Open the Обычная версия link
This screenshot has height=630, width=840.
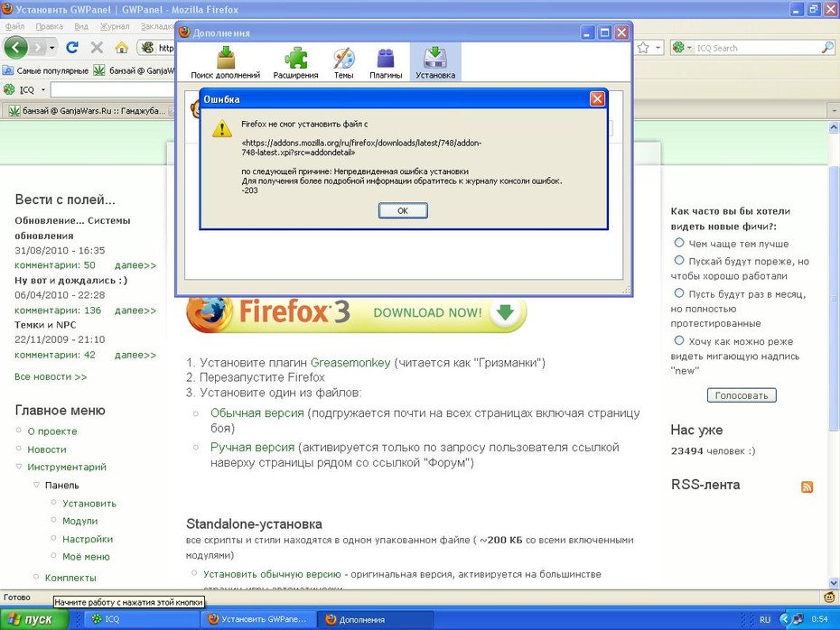[257, 413]
